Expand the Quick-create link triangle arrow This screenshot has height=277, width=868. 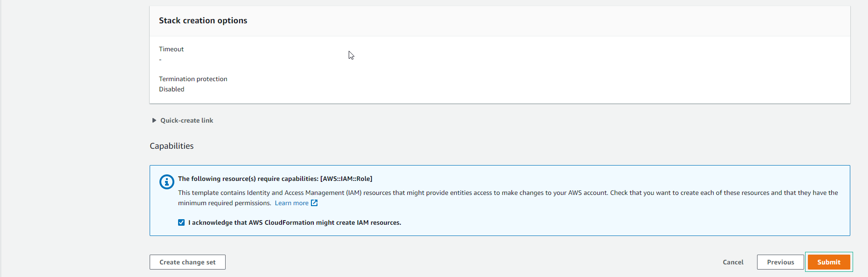[154, 120]
